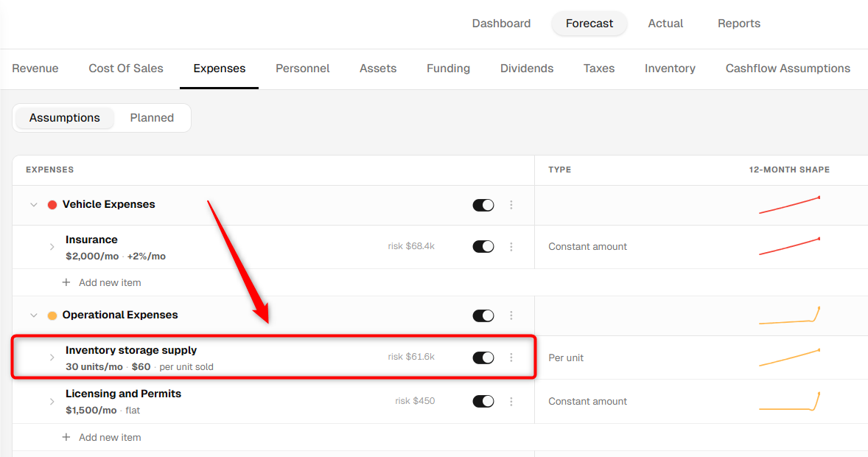Toggle off the Vehicle Expenses switch
The height and width of the screenshot is (457, 868).
[x=483, y=205]
